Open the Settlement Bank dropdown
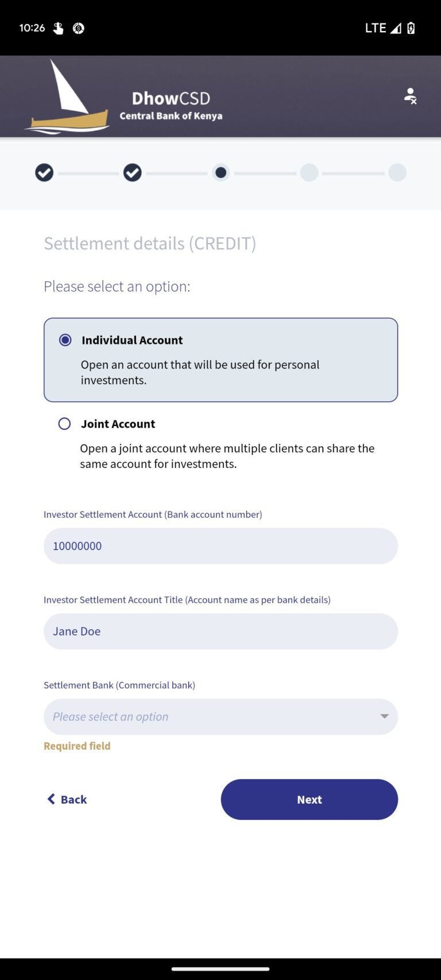 pos(220,716)
